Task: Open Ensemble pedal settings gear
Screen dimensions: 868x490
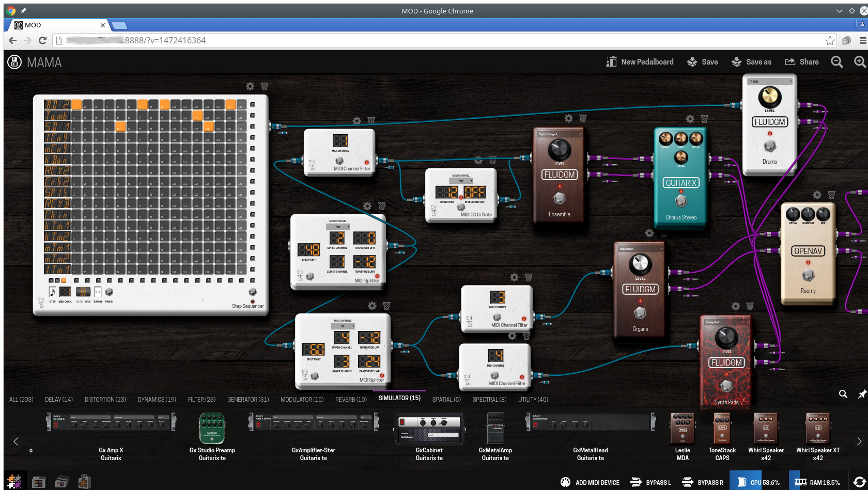Action: tap(568, 118)
